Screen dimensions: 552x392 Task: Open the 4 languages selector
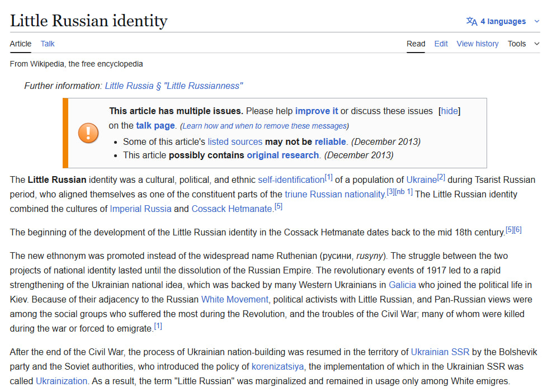coord(503,21)
